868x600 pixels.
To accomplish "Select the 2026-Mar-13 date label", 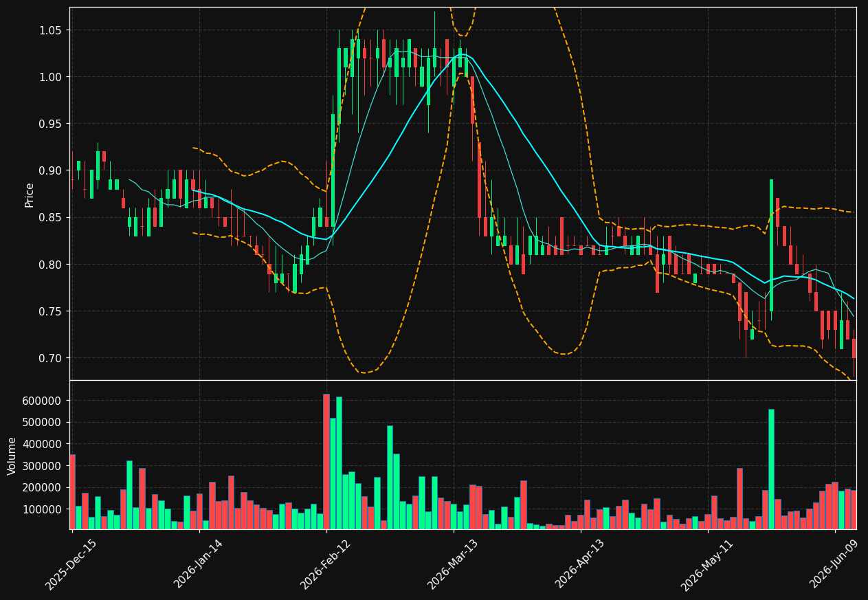I will pos(452,564).
